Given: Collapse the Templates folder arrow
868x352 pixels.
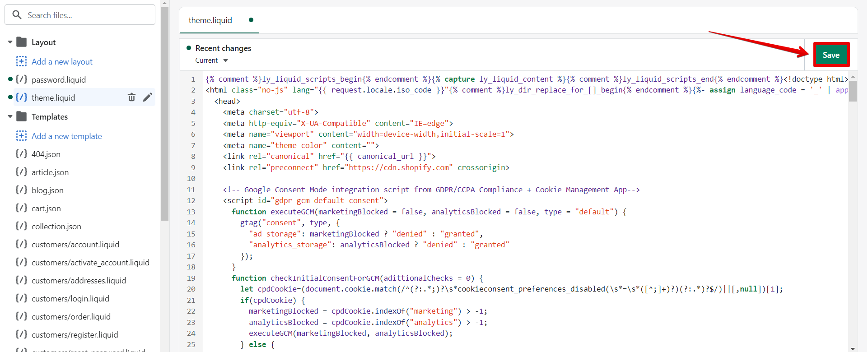Looking at the screenshot, I should pos(10,116).
